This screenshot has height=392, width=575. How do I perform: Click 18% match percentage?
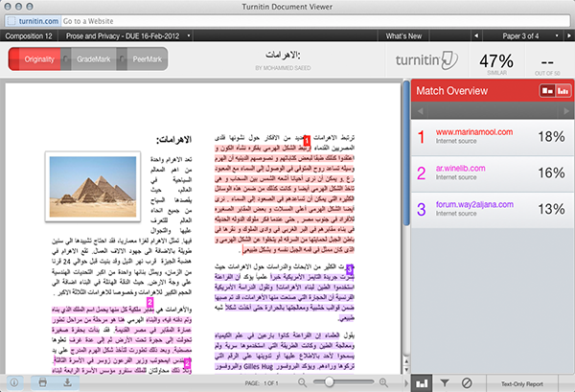(551, 137)
